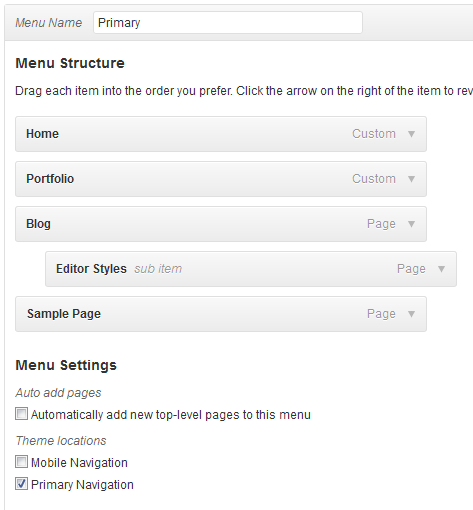473x510 pixels.
Task: Enable automatically add new top-level pages
Action: [21, 414]
